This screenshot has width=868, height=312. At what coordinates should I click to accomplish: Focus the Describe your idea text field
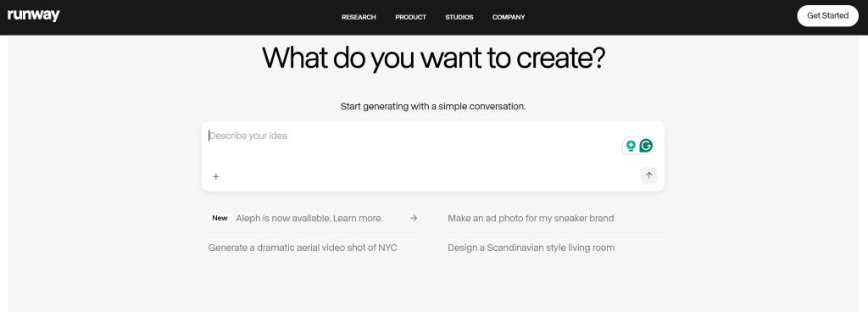click(414, 144)
